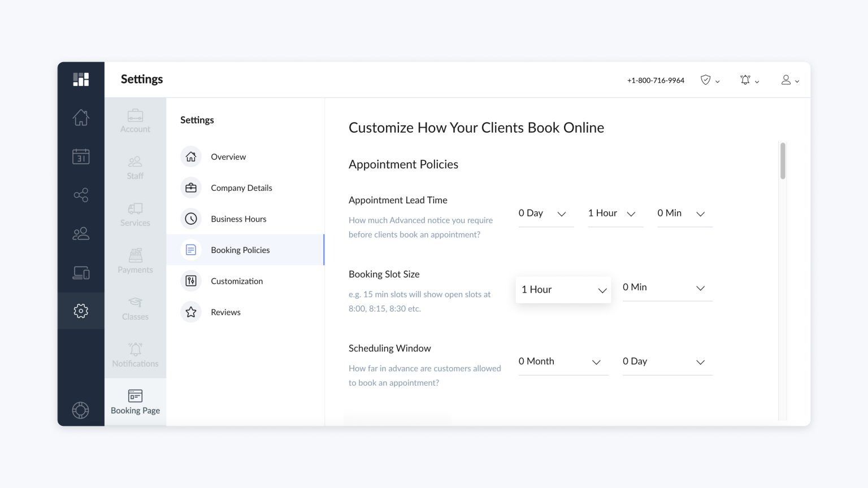Viewport: 868px width, 488px height.
Task: Open the lead time '0 Min' dropdown
Action: pos(685,213)
